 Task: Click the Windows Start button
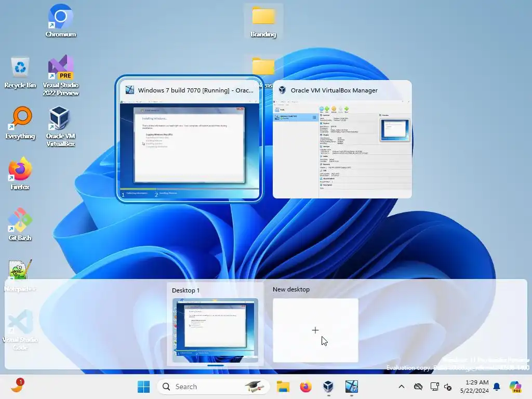(143, 387)
